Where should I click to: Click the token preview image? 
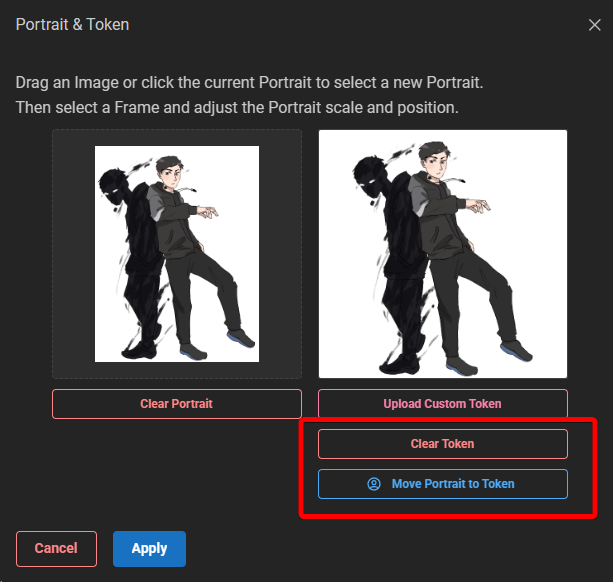443,254
